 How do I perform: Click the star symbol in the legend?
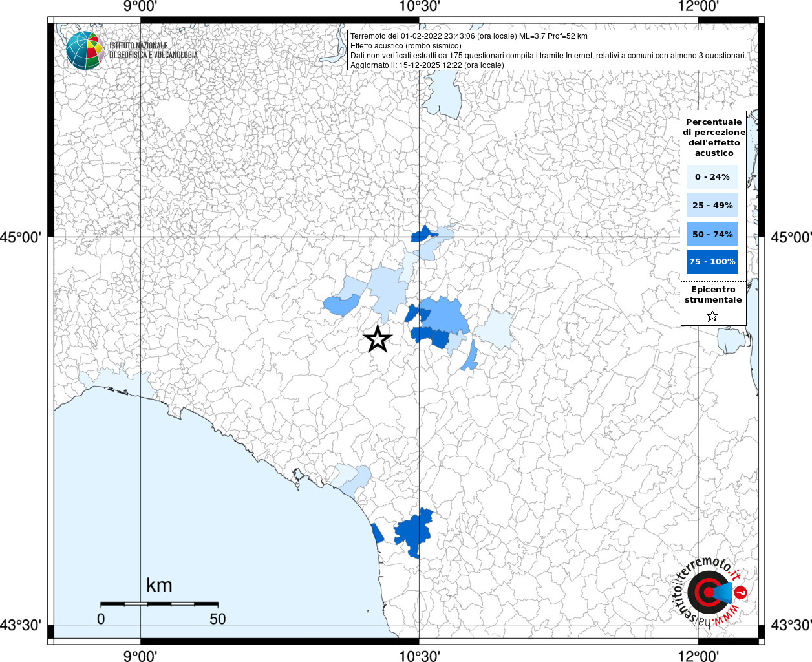click(x=712, y=316)
